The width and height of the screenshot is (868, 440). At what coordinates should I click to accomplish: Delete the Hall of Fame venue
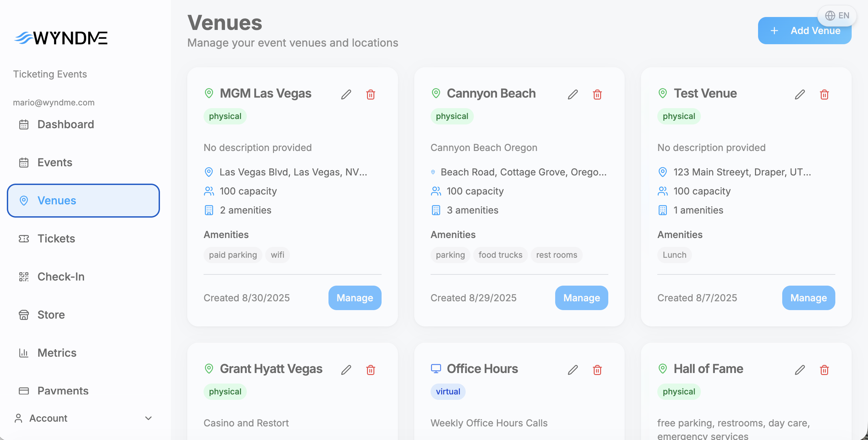[x=824, y=370]
